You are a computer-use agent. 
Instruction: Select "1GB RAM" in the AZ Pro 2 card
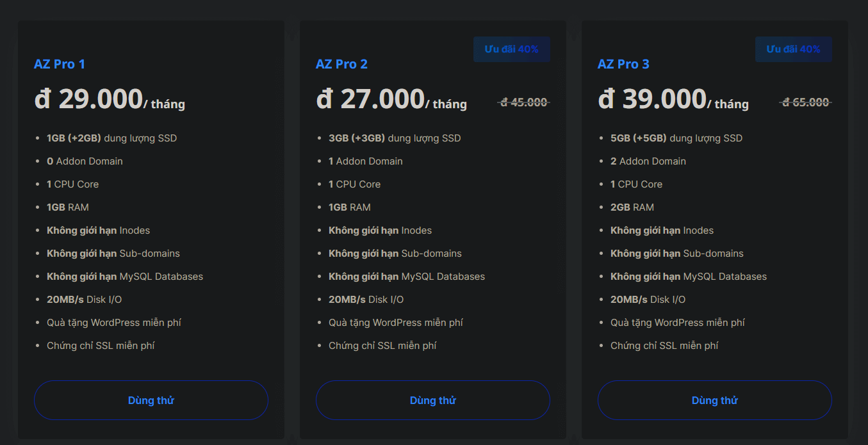tap(350, 207)
